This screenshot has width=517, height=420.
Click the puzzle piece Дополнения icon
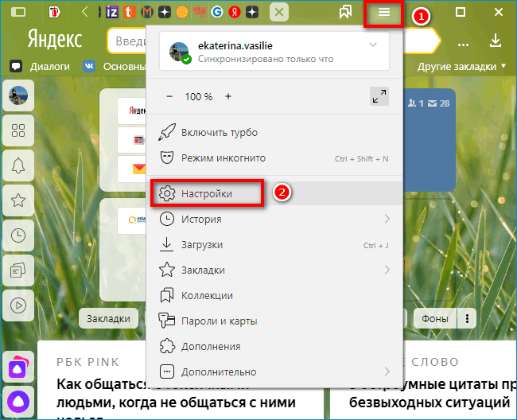167,346
